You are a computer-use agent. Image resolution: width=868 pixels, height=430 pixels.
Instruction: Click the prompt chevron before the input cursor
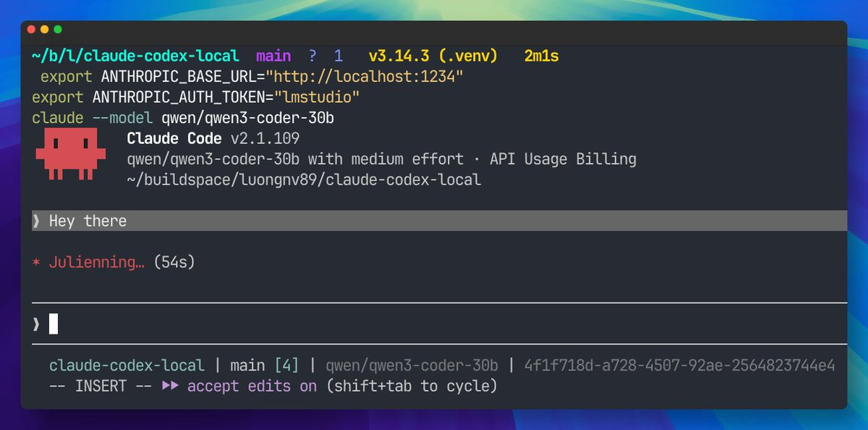click(36, 324)
